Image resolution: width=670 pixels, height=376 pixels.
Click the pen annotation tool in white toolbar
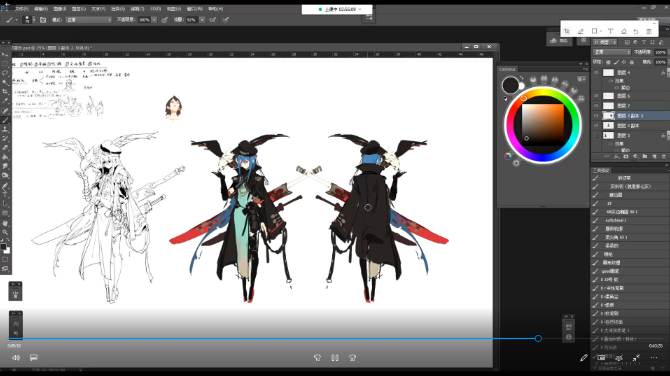(x=581, y=31)
